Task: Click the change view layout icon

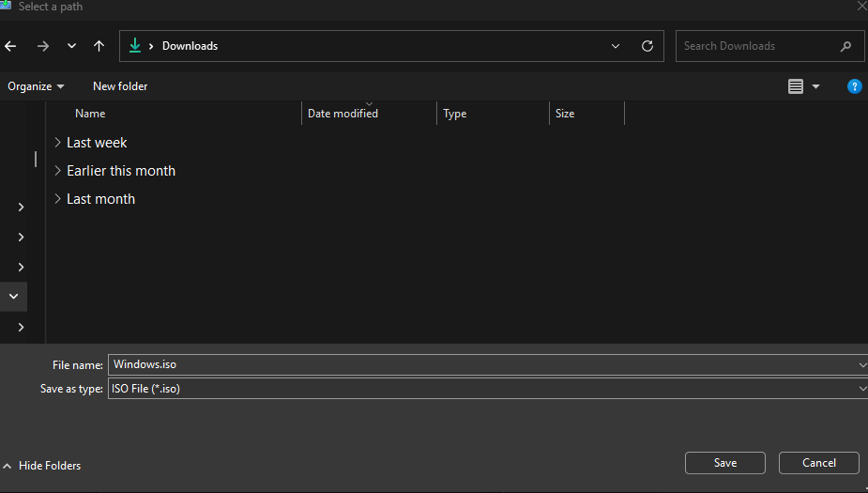Action: [x=796, y=86]
